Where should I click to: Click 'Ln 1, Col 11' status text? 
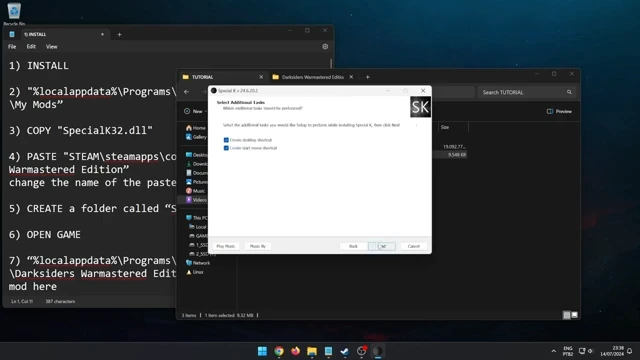point(22,302)
